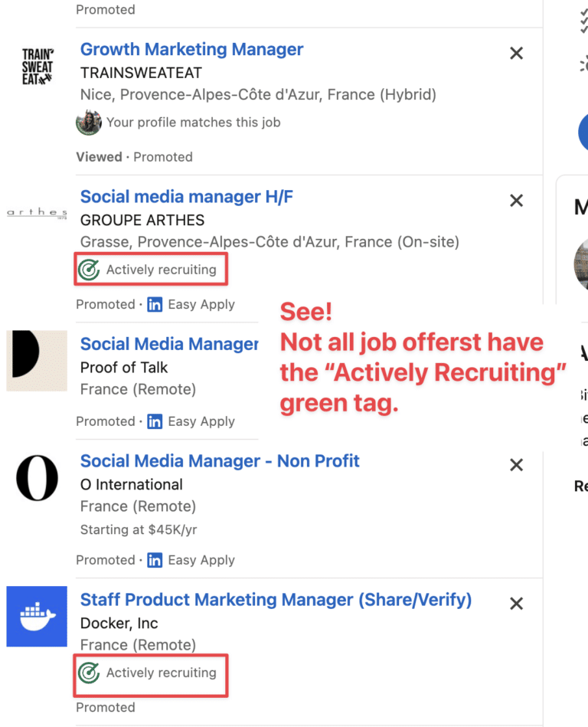Click the Proof of Talk logo
Image resolution: width=588 pixels, height=727 pixels.
point(36,361)
